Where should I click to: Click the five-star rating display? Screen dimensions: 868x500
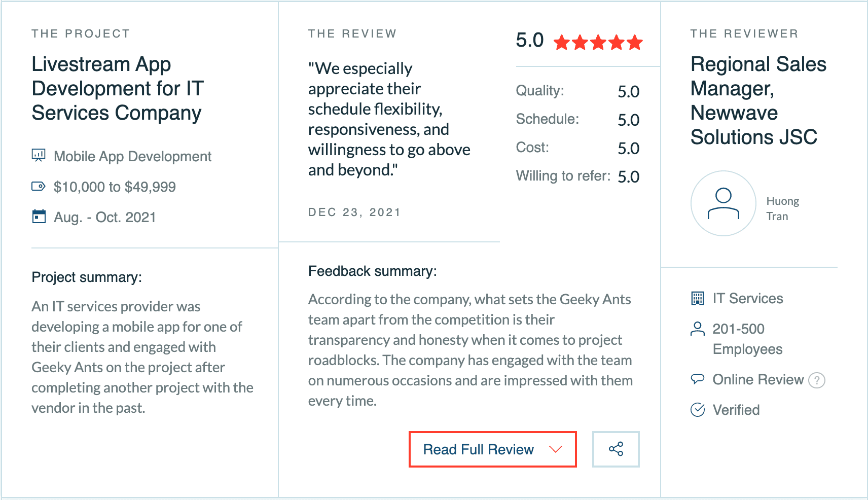pos(598,42)
